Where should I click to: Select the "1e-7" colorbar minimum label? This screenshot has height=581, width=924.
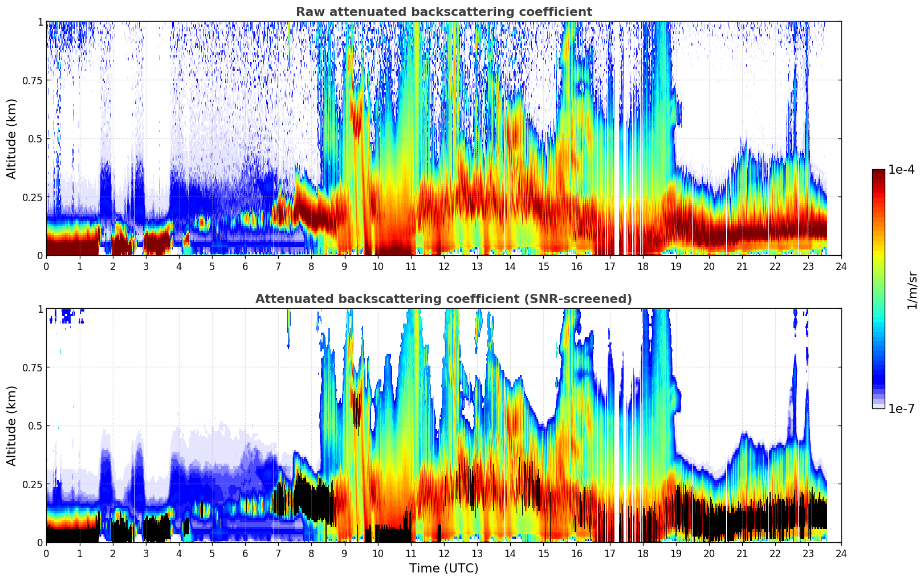[x=901, y=408]
